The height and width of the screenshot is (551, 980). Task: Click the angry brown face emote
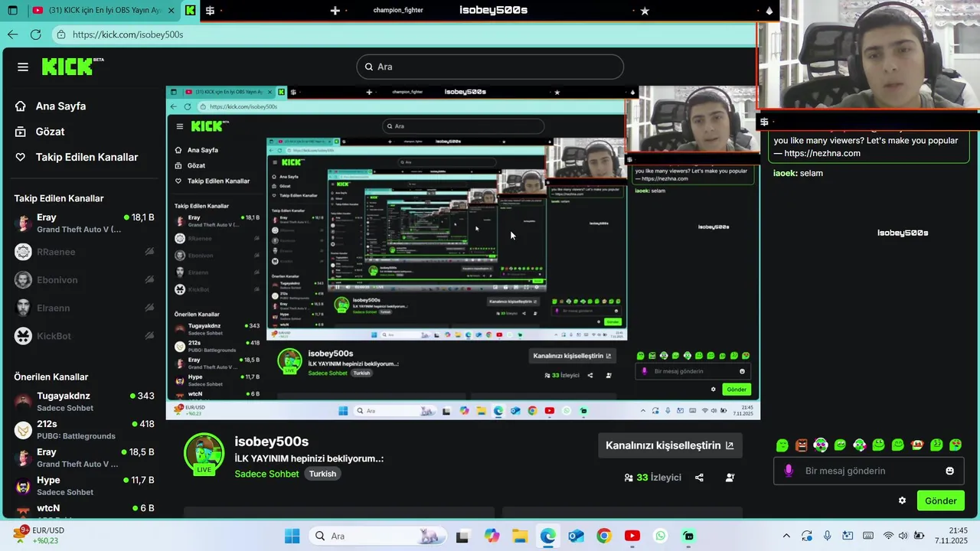(x=801, y=445)
